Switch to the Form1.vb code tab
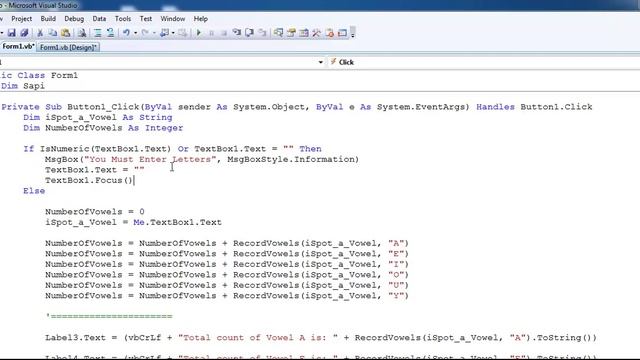The image size is (640, 360). [18, 47]
